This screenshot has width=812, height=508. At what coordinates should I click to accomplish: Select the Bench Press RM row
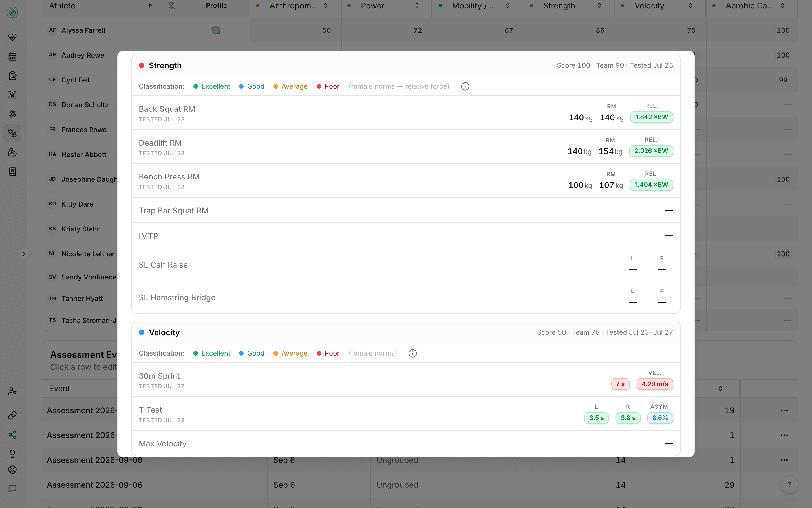406,180
